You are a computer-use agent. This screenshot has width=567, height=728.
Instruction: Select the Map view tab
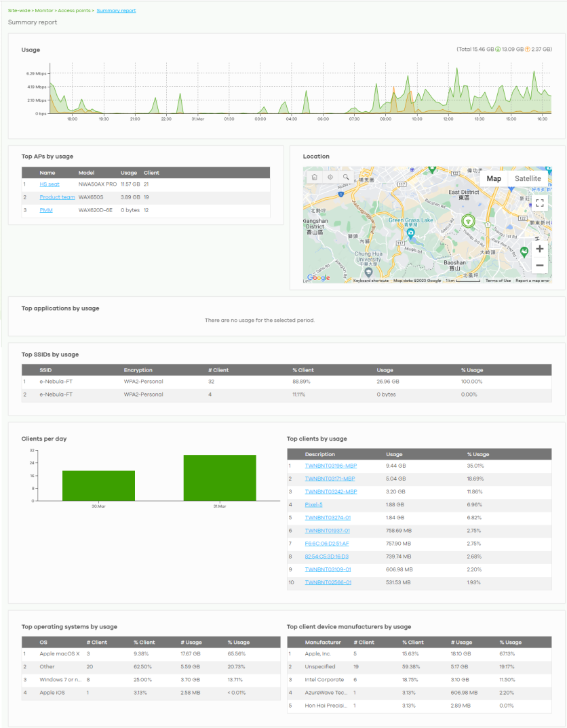pyautogui.click(x=494, y=178)
